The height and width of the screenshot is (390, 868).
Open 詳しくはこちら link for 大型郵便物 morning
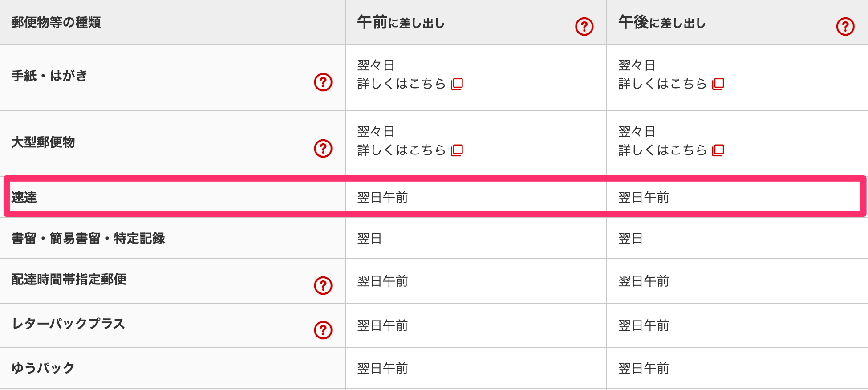coord(401,150)
